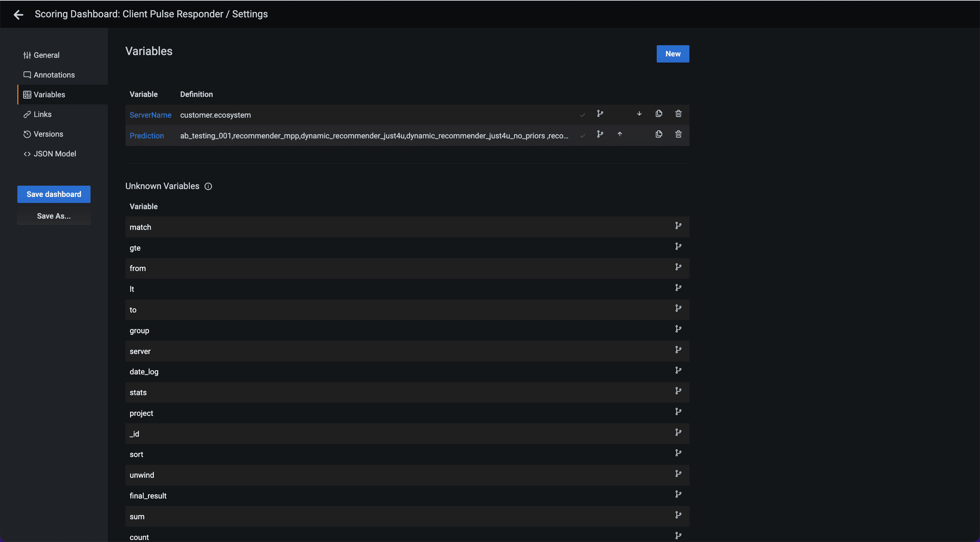Viewport: 980px width, 542px height.
Task: Open dependencies graph for ServerName variable
Action: coord(600,114)
